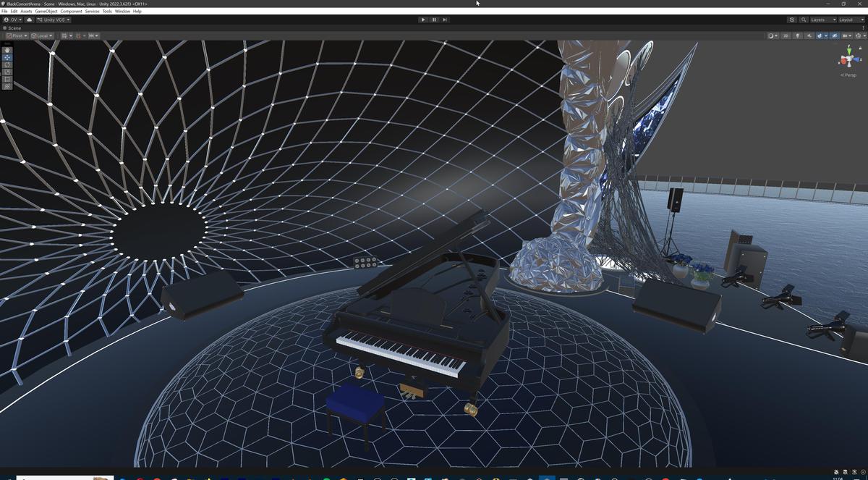Select the Rotate tool
The width and height of the screenshot is (868, 480).
point(7,64)
